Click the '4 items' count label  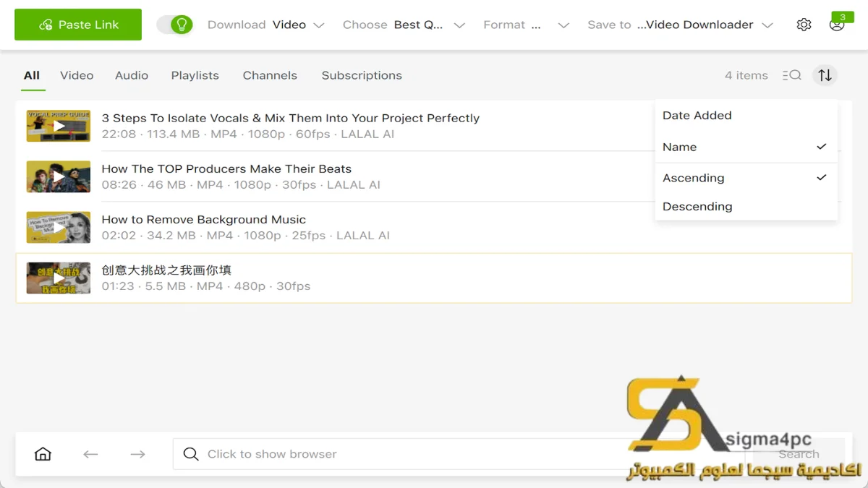pos(746,75)
